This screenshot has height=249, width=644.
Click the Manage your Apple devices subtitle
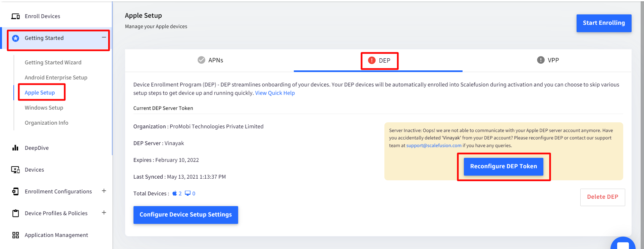(x=156, y=26)
